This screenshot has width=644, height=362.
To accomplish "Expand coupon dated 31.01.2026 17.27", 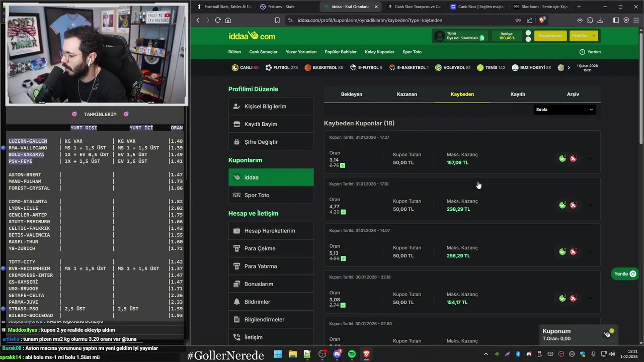I will (x=590, y=158).
